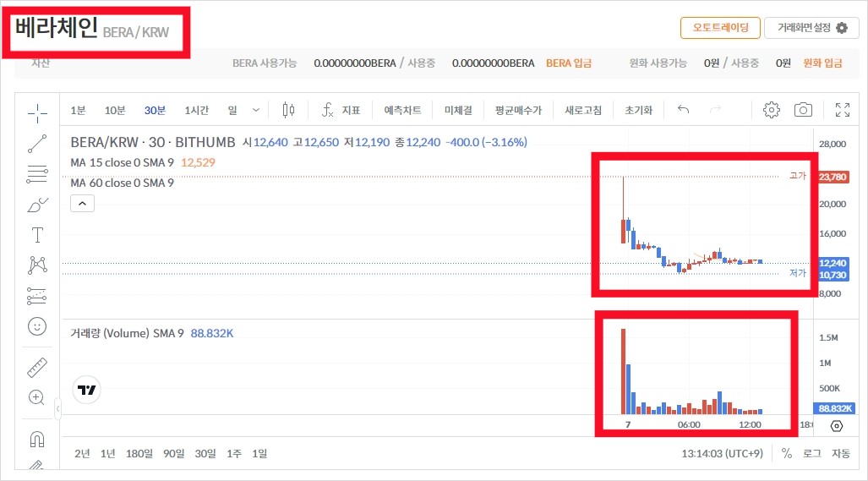Select the crosshair cursor tool
868x481 pixels.
[x=37, y=113]
